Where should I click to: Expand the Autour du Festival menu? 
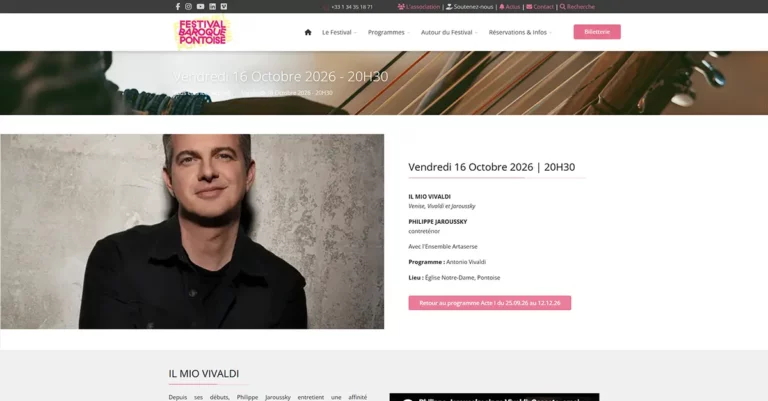pos(449,32)
